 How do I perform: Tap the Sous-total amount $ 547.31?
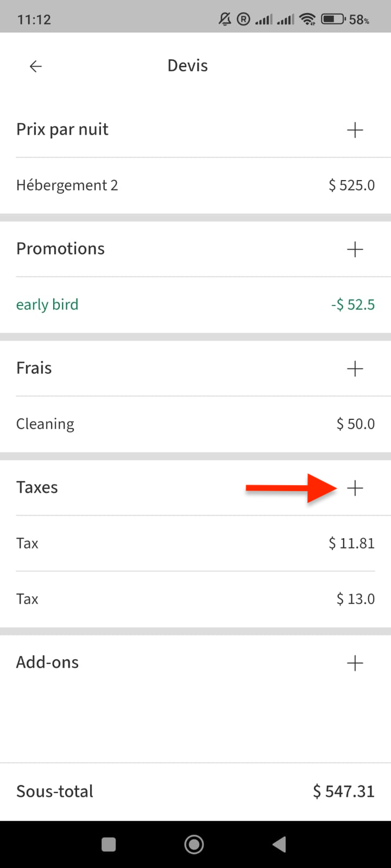[x=343, y=792]
